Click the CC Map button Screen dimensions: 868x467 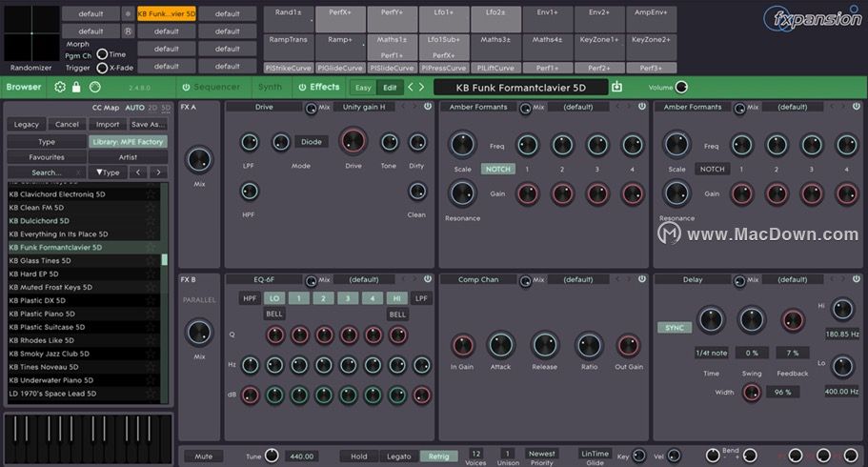(x=105, y=108)
